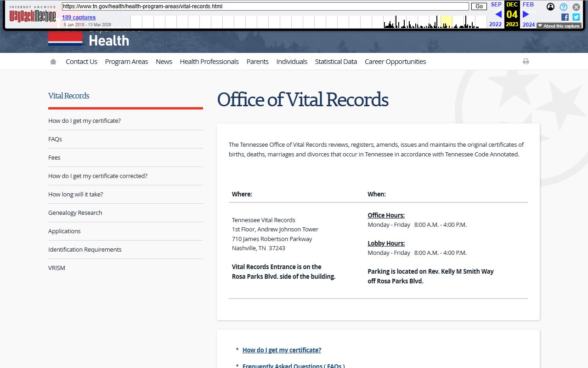Click the Tennessee Department of Health logo
Viewport: 588px width, 368px height.
[89, 39]
